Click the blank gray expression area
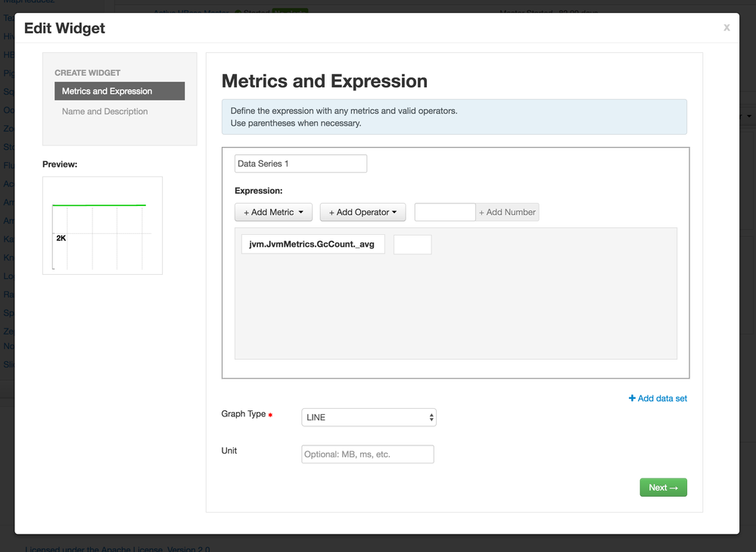756x552 pixels. point(456,310)
